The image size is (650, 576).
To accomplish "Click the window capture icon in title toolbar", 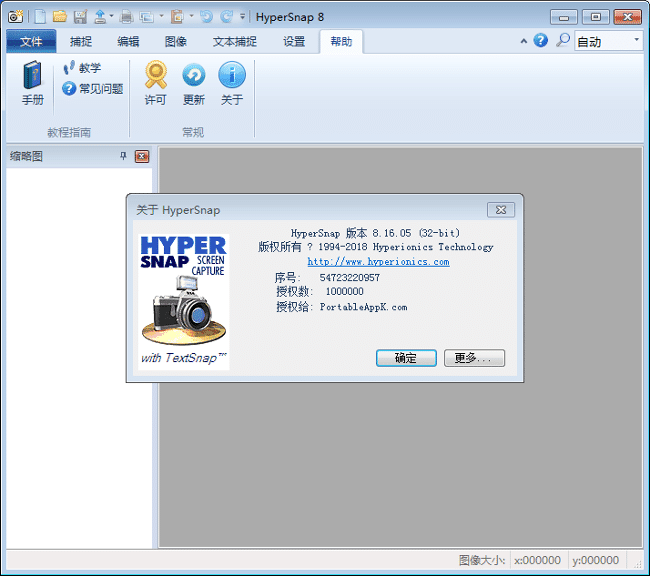I will point(146,17).
